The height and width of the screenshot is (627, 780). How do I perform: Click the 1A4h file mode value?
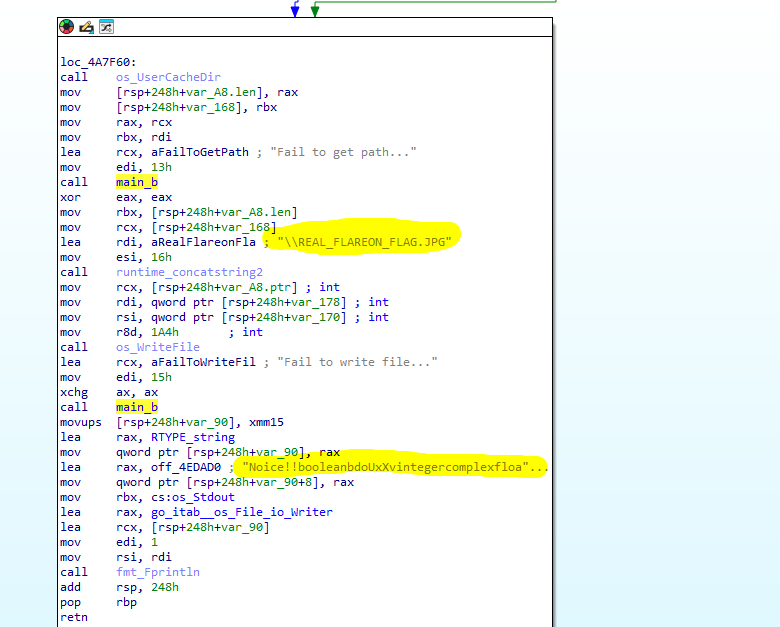[165, 332]
